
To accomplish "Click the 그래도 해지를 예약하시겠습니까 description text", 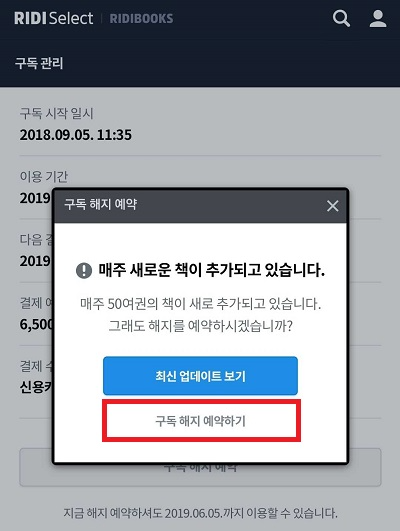I will [201, 326].
